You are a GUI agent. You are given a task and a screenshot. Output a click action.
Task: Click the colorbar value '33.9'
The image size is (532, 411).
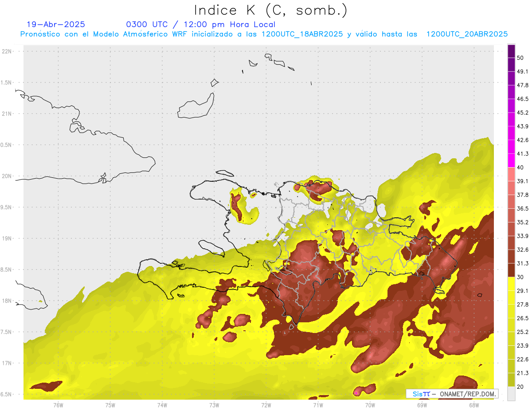[523, 236]
